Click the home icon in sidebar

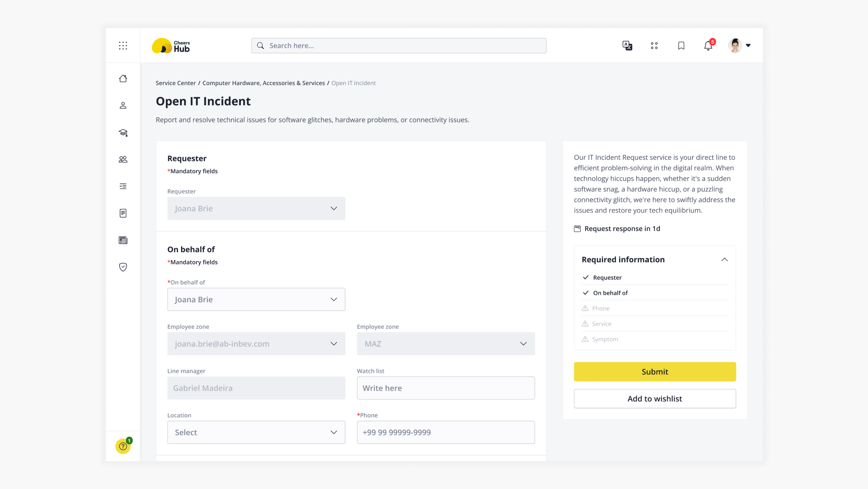point(123,79)
